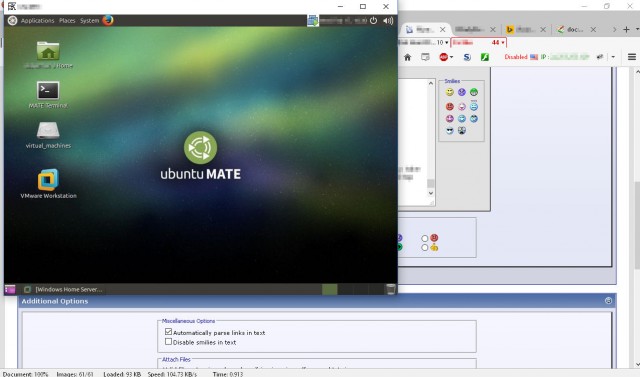This screenshot has width=640, height=377.
Task: Click the power button icon in panel
Action: click(373, 20)
